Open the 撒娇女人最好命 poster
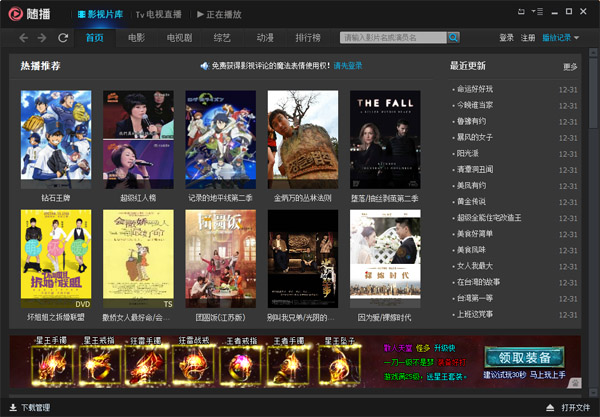 point(138,259)
